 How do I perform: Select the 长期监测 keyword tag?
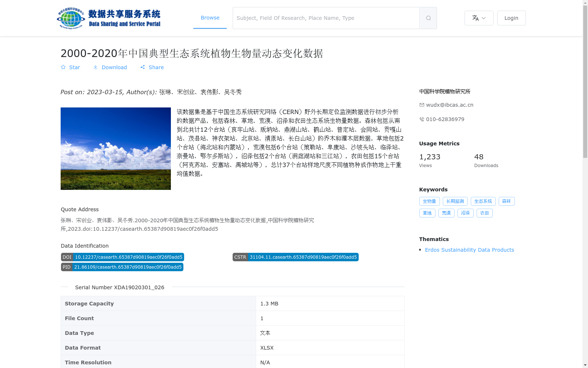click(x=455, y=201)
